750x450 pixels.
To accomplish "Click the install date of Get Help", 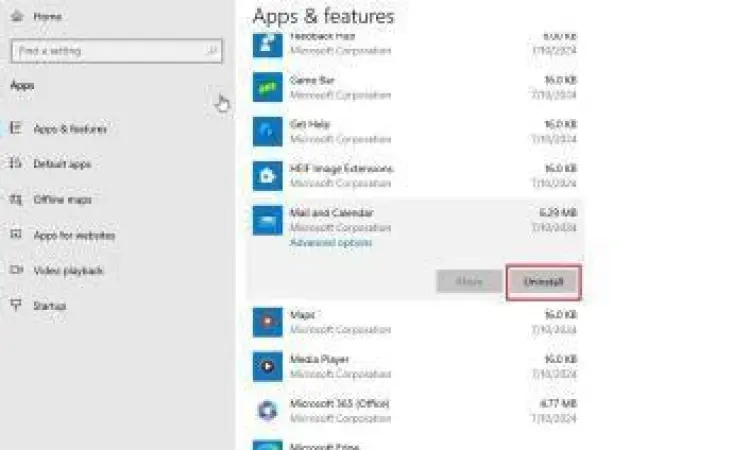I will 554,139.
